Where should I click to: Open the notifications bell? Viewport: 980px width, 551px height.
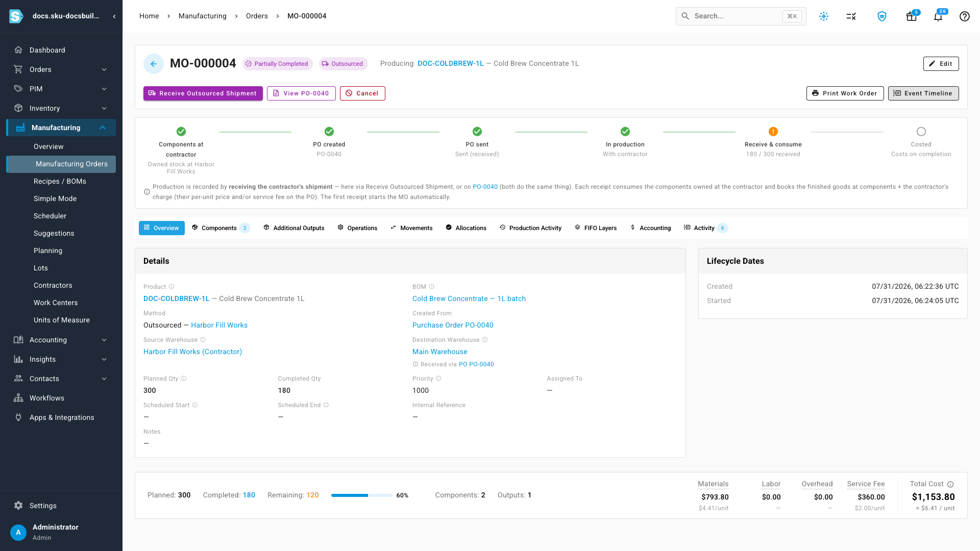(x=938, y=16)
